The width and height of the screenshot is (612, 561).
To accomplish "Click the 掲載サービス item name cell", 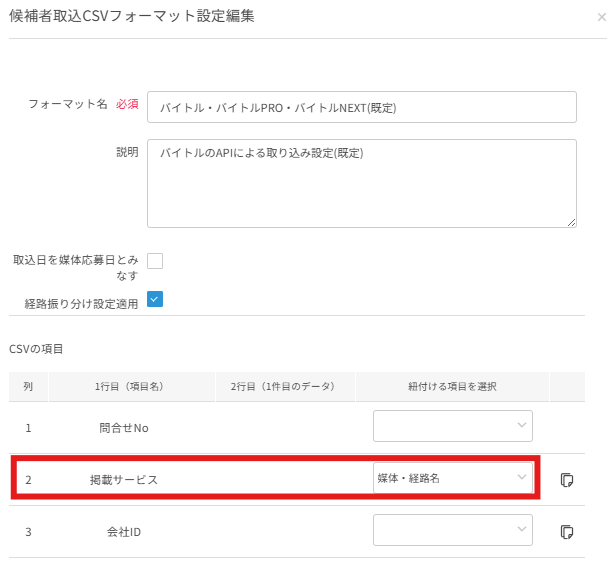I will [x=124, y=480].
